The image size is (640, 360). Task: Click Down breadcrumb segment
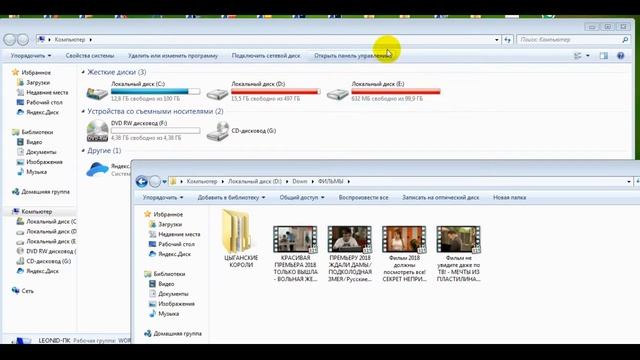[300, 182]
